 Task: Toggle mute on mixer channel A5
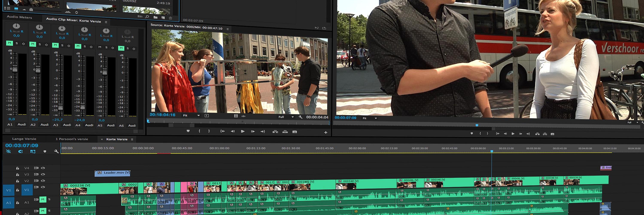coord(100,47)
